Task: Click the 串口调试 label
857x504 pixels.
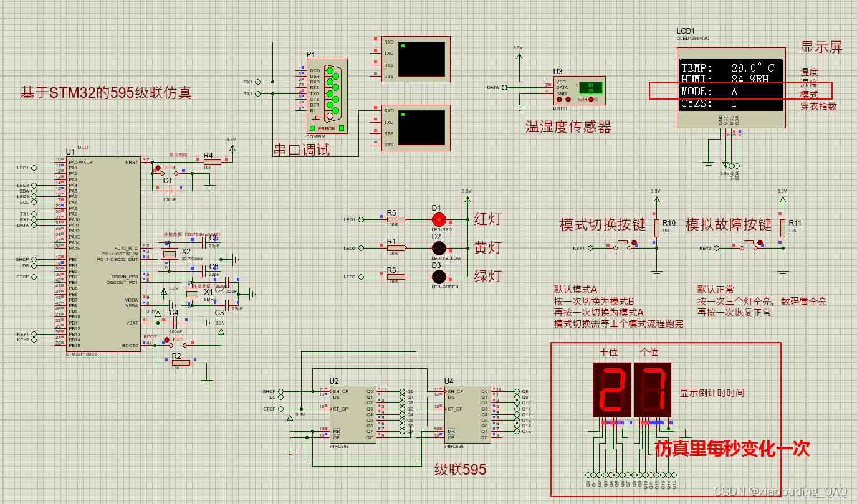Action: click(302, 150)
